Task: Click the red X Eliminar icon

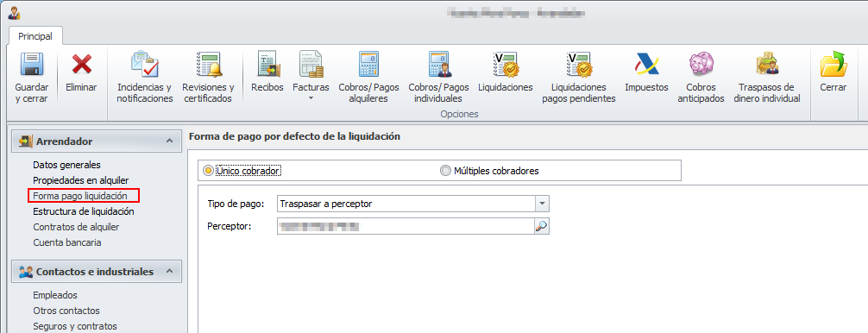Action: [81, 64]
